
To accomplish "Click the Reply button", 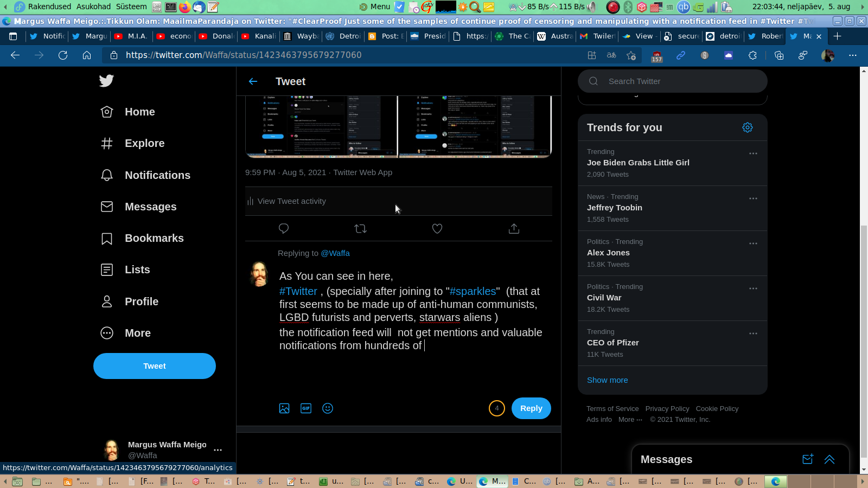I will click(531, 408).
